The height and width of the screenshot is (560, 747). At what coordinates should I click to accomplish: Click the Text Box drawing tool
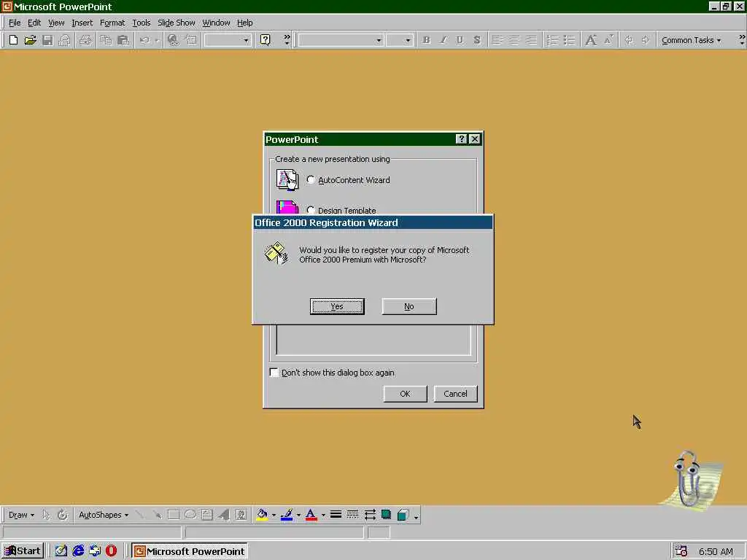coord(206,515)
